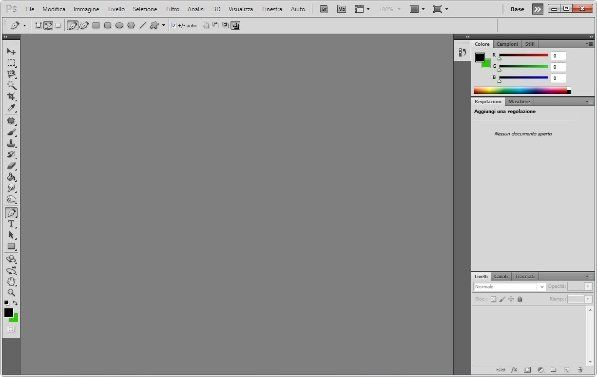
Task: Select the Type tool
Action: point(11,224)
